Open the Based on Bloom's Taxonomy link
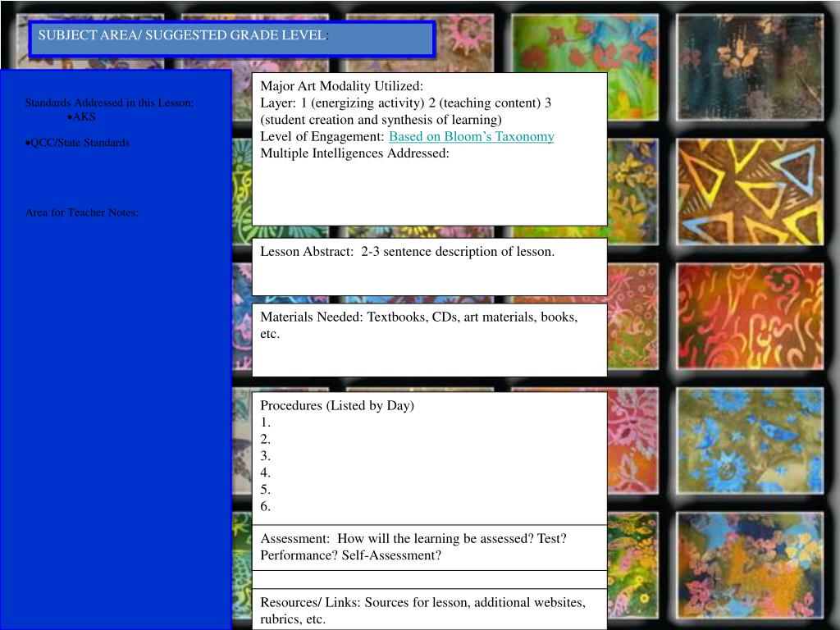Viewport: 840px width, 630px height. click(472, 137)
